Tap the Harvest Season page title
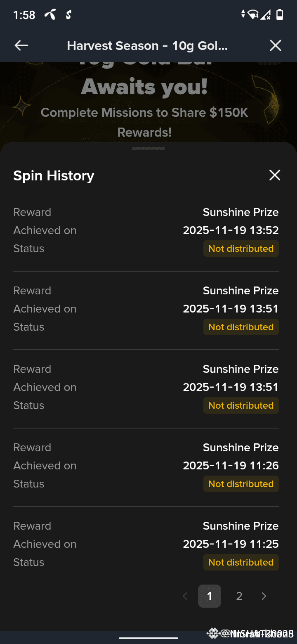 click(x=147, y=45)
